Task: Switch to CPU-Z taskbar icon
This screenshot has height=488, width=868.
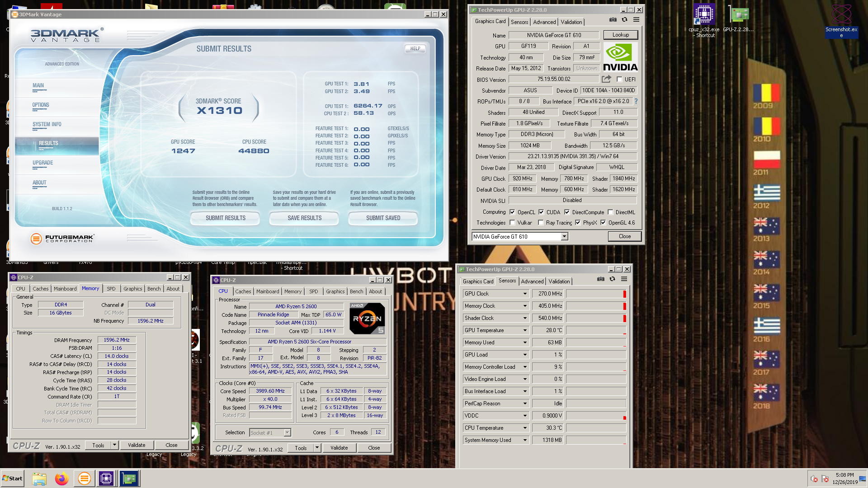Action: click(106, 479)
